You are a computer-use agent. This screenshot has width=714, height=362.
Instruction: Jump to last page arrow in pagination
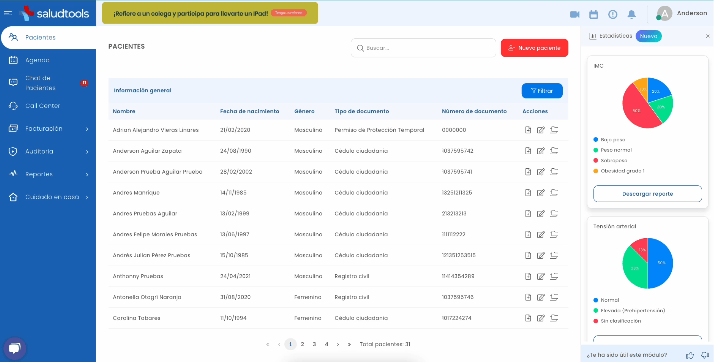click(x=349, y=344)
